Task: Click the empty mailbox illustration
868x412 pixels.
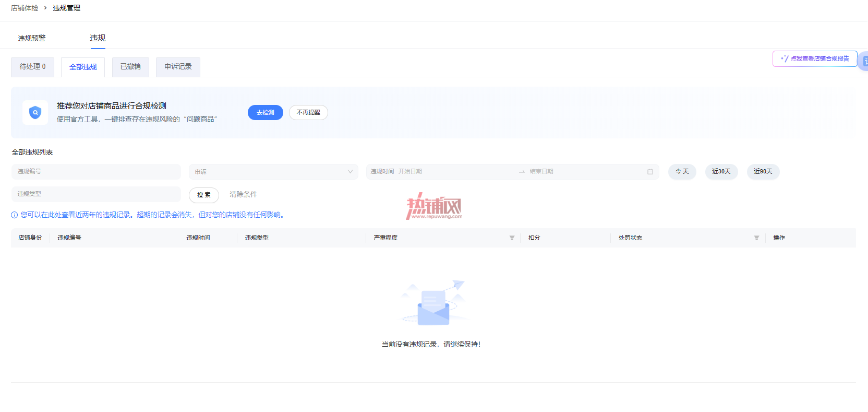Action: point(433,303)
